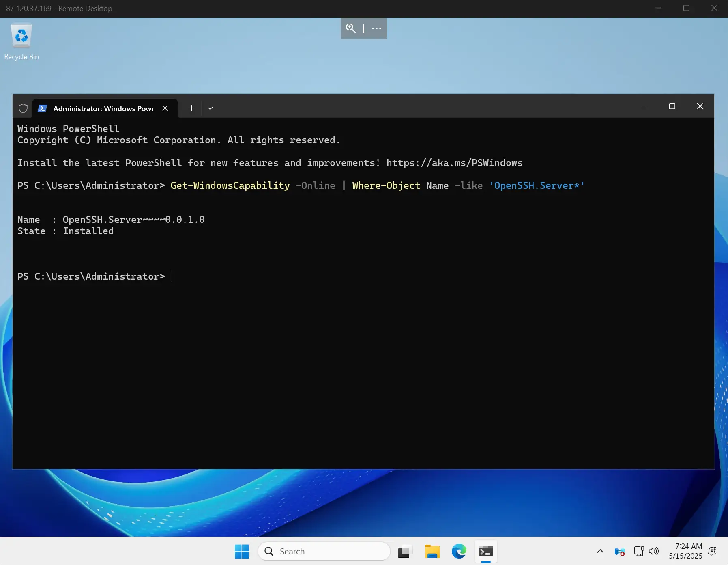Viewport: 728px width, 565px height.
Task: Click the -Online parameter text
Action: (315, 185)
